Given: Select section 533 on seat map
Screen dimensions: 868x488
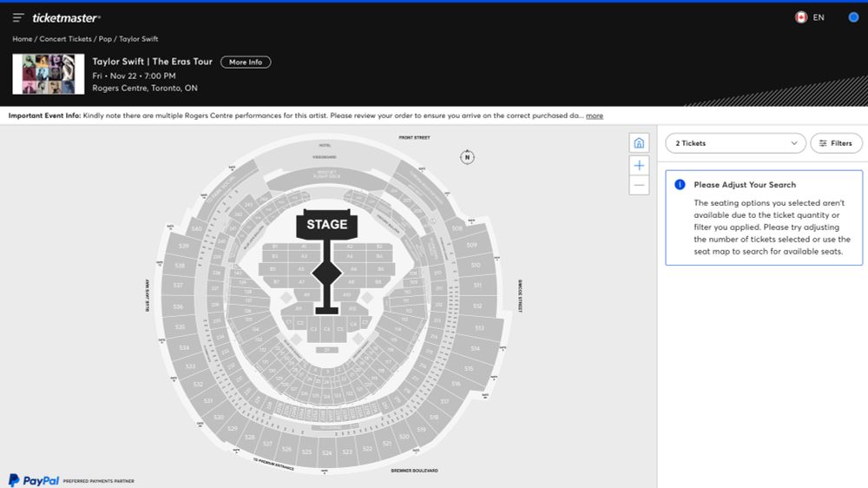Looking at the screenshot, I should [190, 366].
